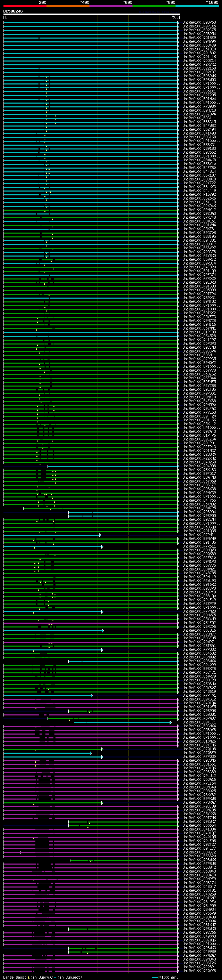Select hit label UniRef100_P15792

tap(199, 194)
